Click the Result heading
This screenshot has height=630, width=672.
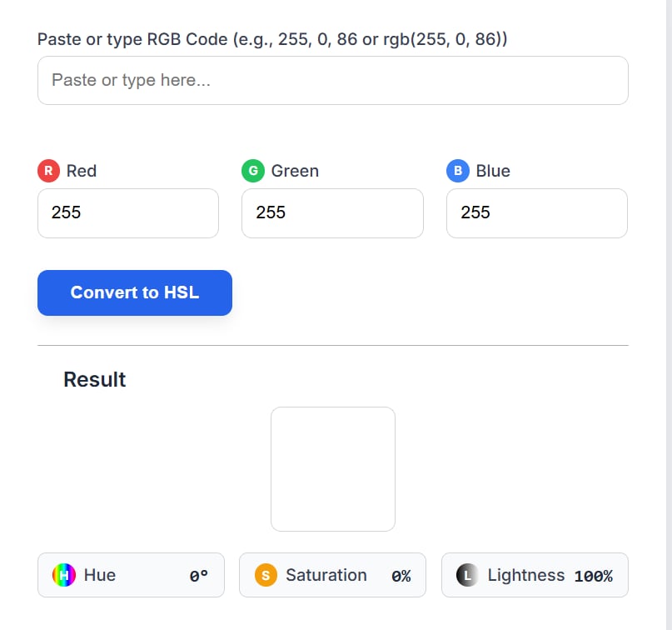[x=94, y=379]
